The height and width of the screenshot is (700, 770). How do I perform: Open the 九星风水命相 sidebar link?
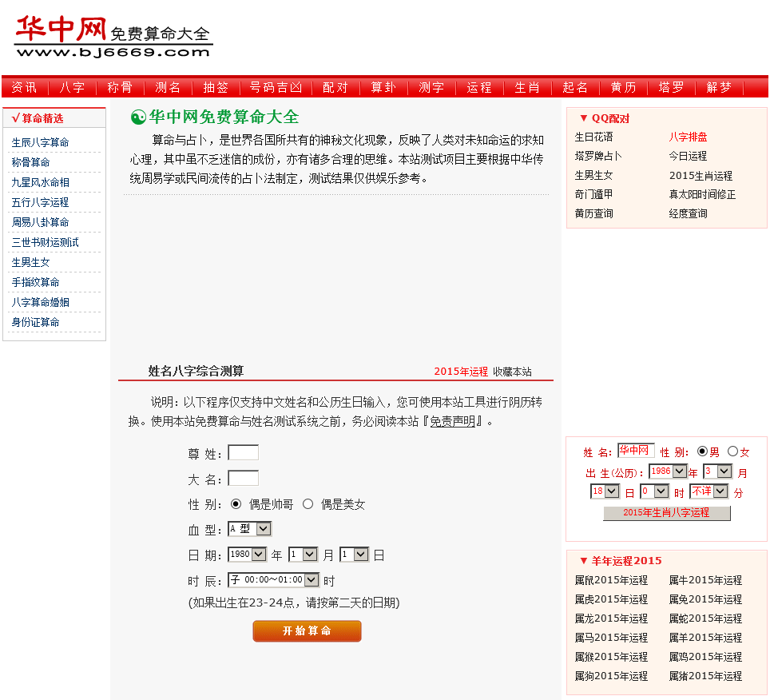tap(40, 182)
